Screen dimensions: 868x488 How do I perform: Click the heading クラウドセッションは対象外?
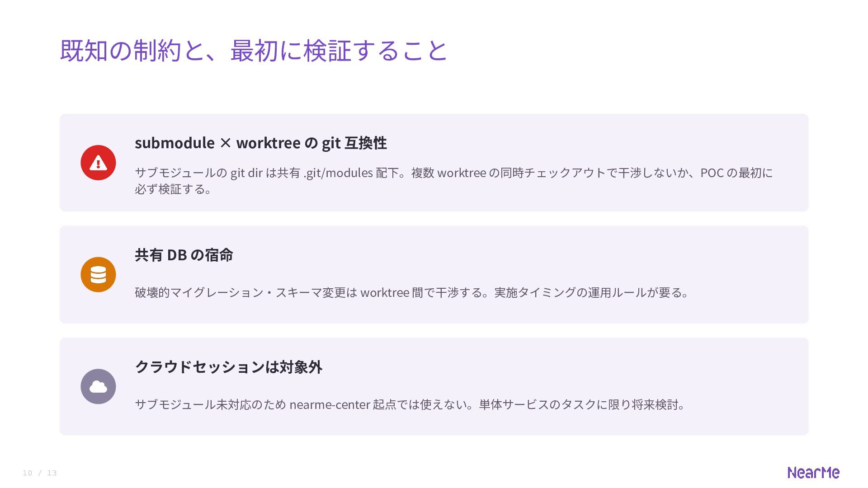[x=229, y=367]
